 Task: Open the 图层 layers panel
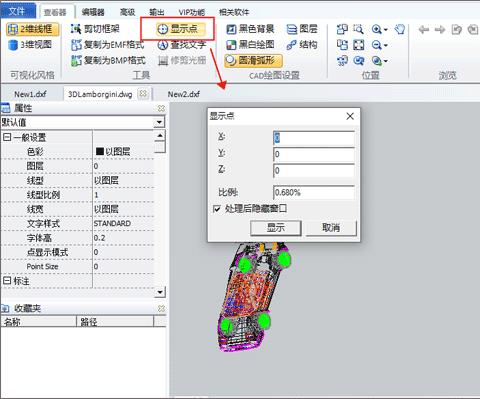coord(302,29)
